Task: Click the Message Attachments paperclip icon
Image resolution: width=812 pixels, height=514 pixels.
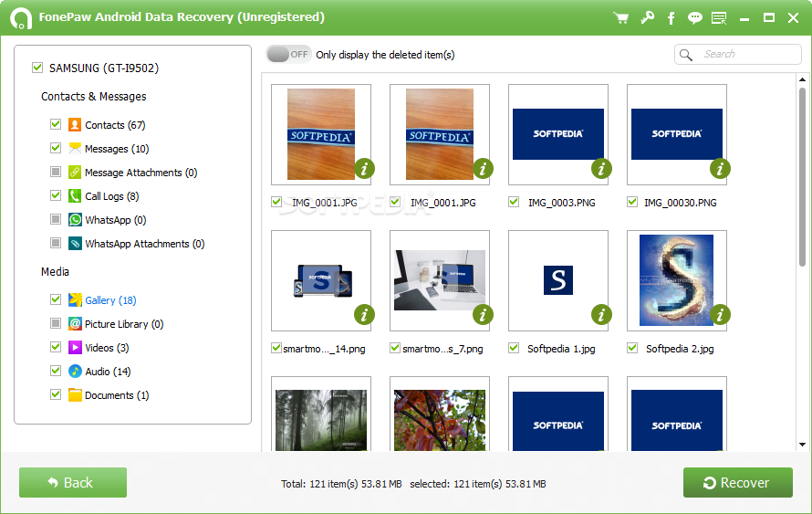Action: tap(75, 172)
